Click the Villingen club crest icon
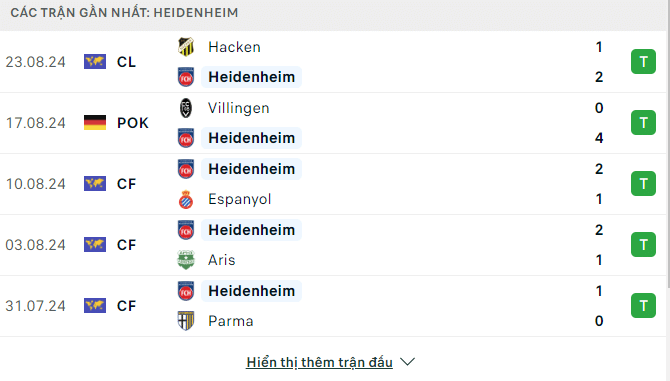This screenshot has width=670, height=381. pyautogui.click(x=186, y=108)
